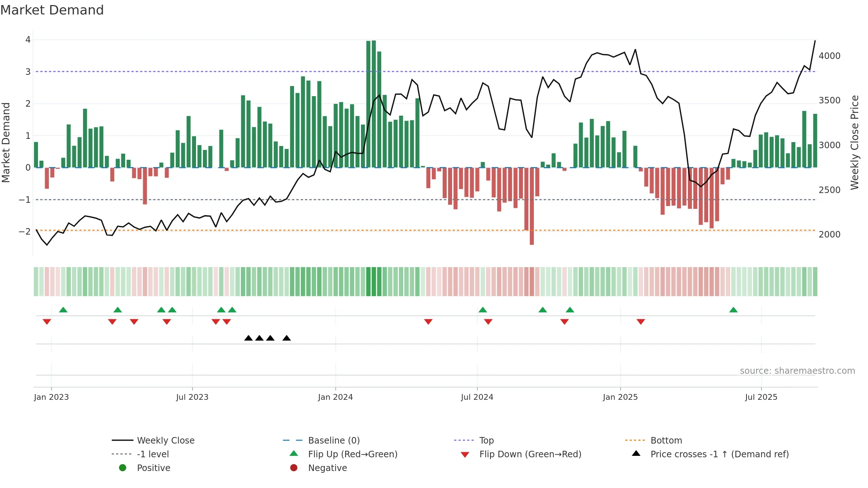
Task: Click the Bottom legend entry label
Action: (666, 440)
